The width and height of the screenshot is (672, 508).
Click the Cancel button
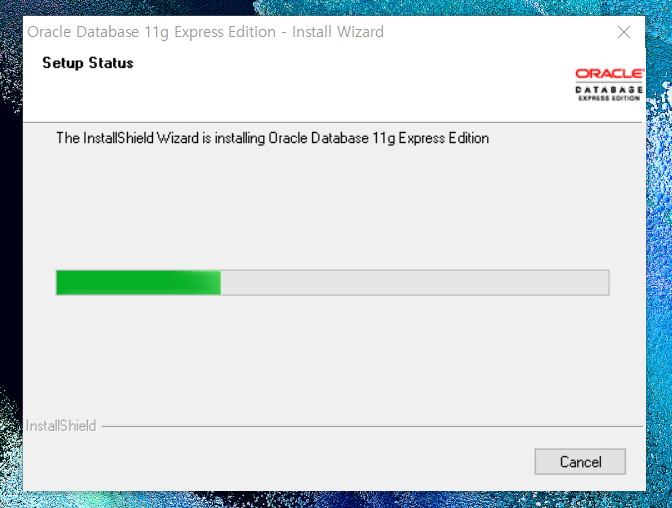(x=580, y=461)
